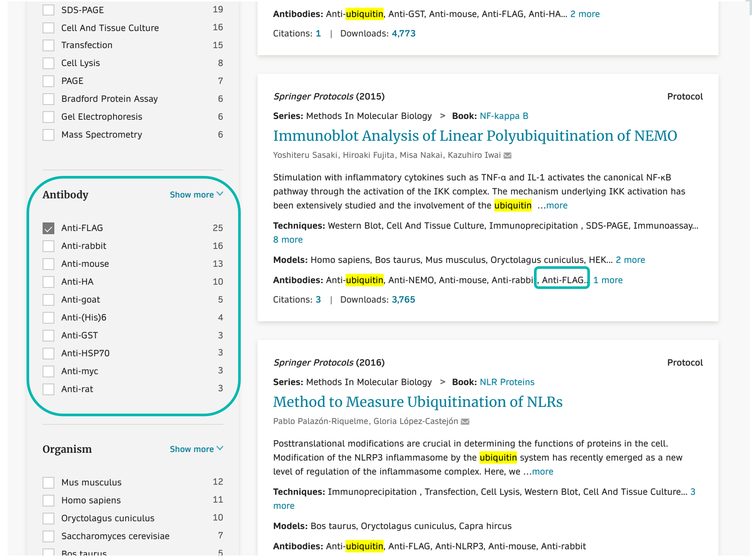Expand Antibody list with Show more
The image size is (752, 560).
click(x=196, y=195)
